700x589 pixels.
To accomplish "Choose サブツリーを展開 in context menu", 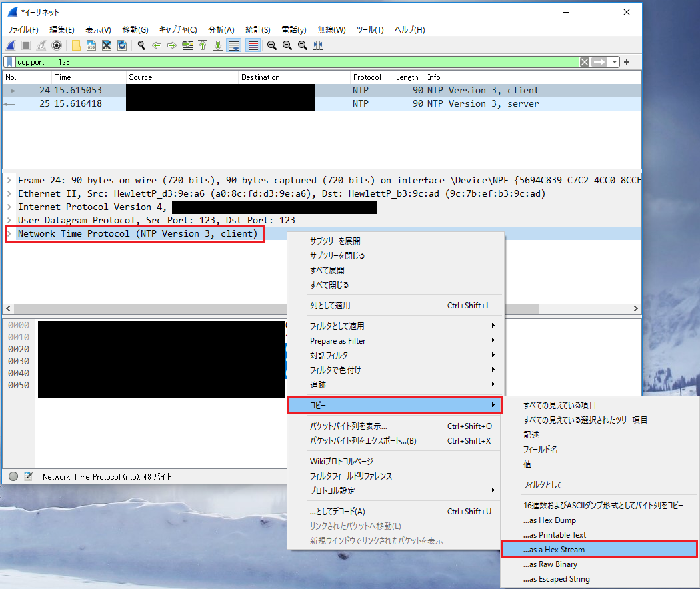I will tap(395, 241).
